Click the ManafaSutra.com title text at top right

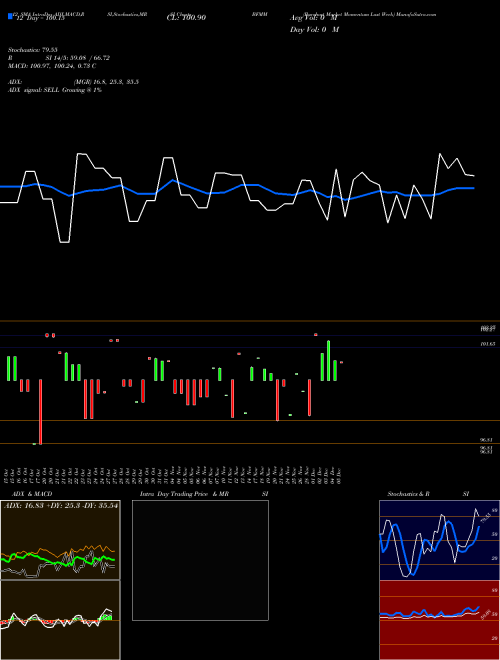[x=417, y=14]
